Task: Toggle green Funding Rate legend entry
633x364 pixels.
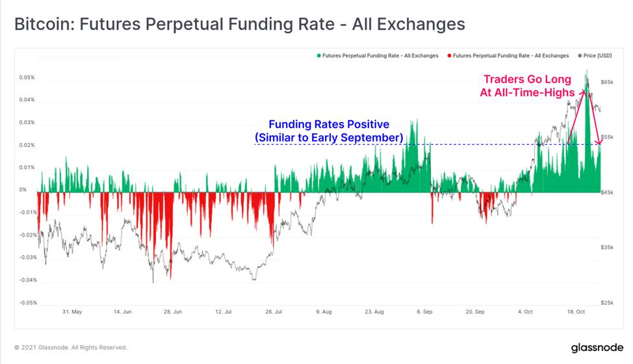Action: coord(378,56)
